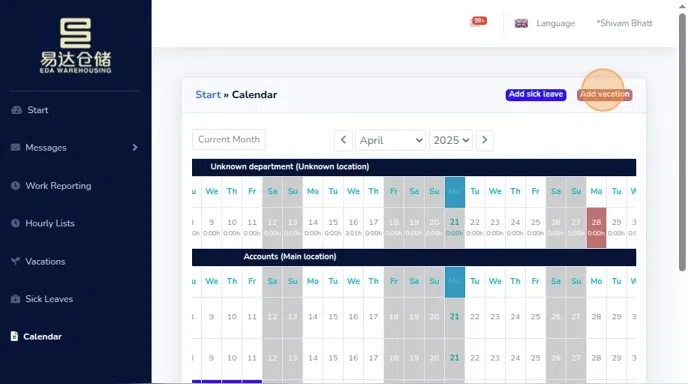Go to next month arrow
The width and height of the screenshot is (688, 384).
pyautogui.click(x=485, y=140)
